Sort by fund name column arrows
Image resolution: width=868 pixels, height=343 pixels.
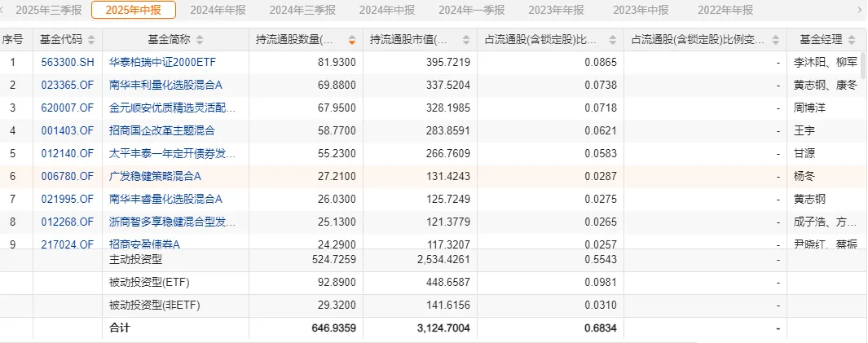point(200,40)
